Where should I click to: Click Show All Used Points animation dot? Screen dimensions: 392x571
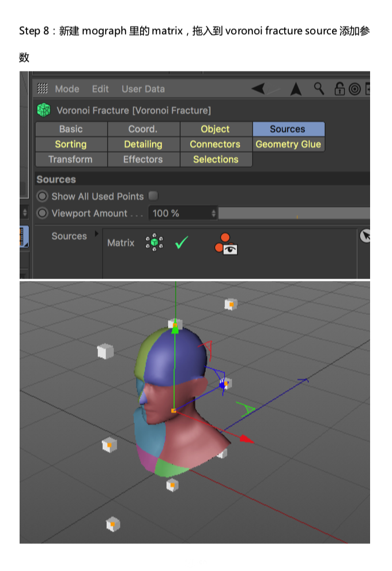42,196
